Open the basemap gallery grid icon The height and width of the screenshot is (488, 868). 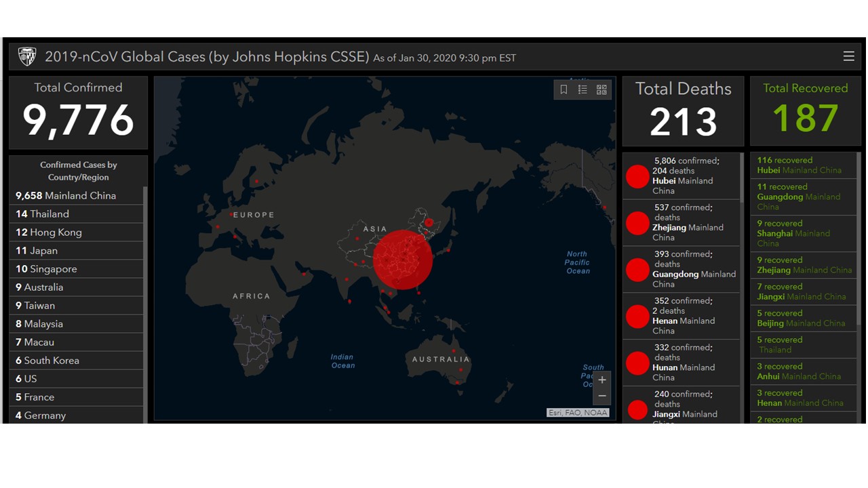(x=601, y=89)
